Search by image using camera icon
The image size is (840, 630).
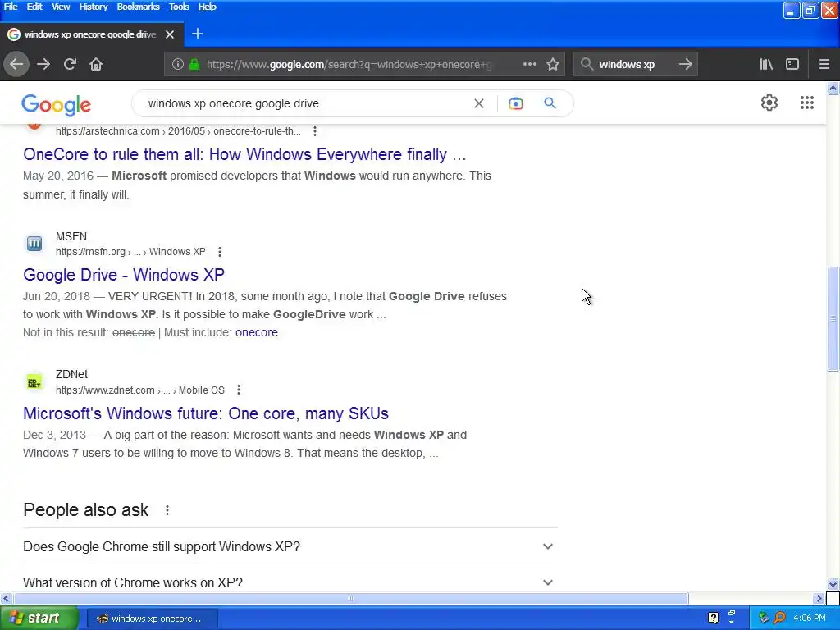coord(515,103)
